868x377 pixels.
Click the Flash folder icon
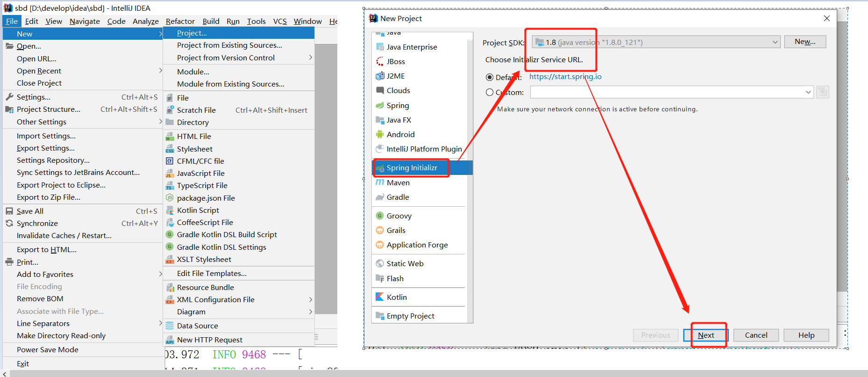(x=380, y=278)
